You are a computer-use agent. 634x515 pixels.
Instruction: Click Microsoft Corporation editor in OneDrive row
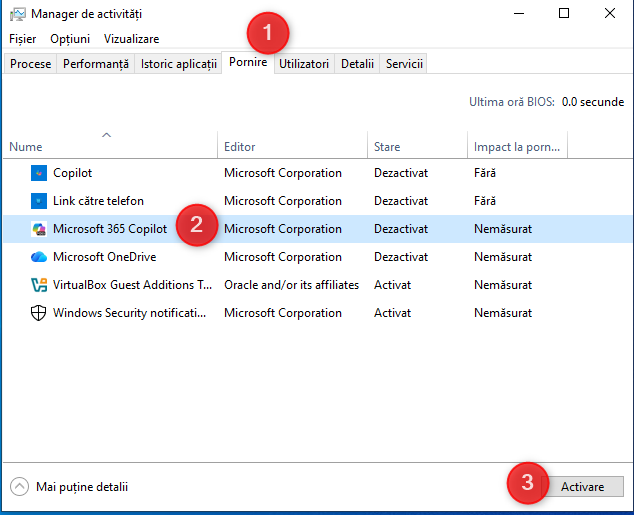(x=283, y=257)
